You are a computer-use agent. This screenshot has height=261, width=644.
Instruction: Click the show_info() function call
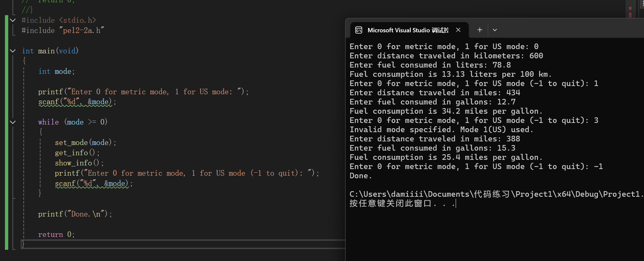79,163
